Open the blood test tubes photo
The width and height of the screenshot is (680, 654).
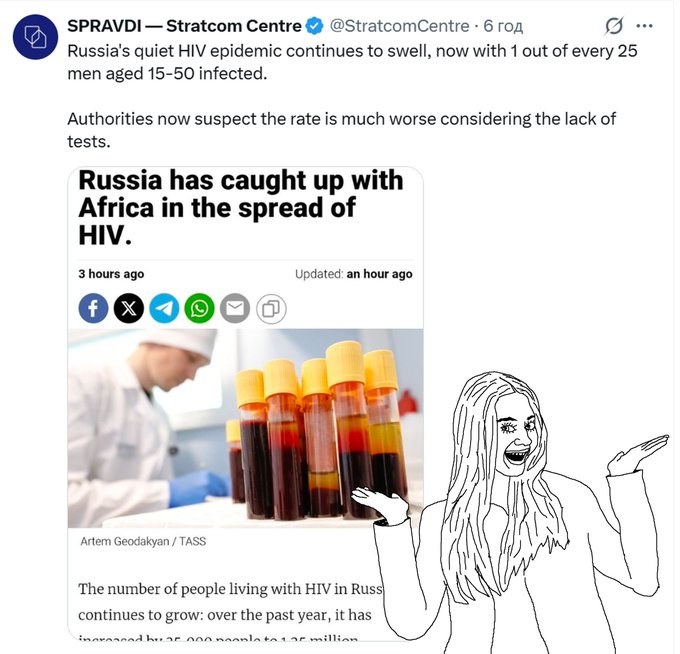(x=245, y=427)
